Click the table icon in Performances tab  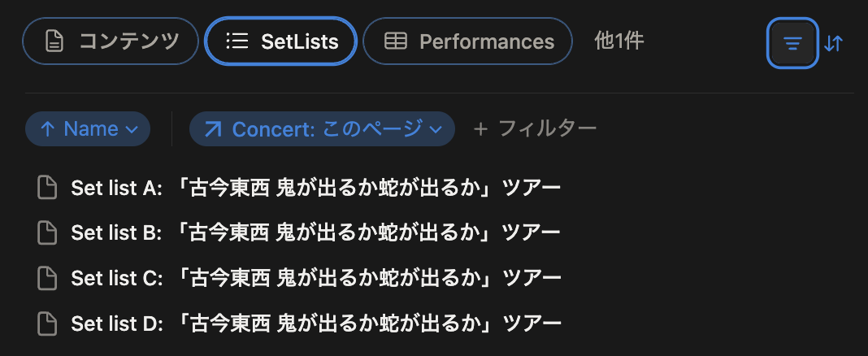pos(395,41)
